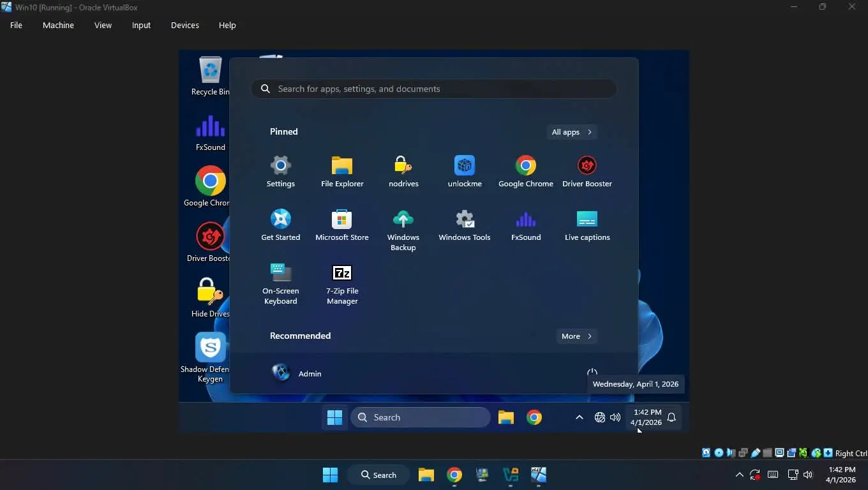This screenshot has height=490, width=868.
Task: Select the Recycle Bin desktop icon
Action: 210,76
